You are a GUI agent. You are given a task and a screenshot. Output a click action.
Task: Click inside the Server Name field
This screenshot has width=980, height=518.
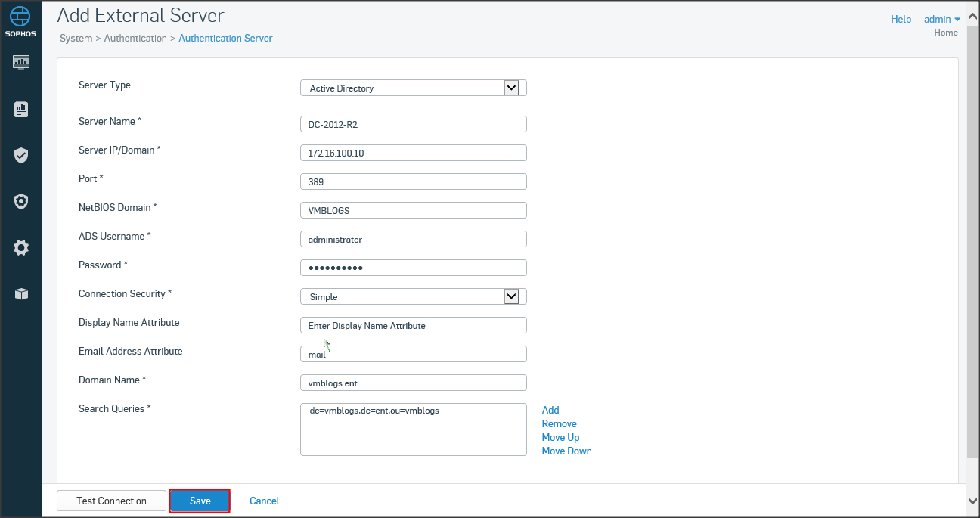413,124
